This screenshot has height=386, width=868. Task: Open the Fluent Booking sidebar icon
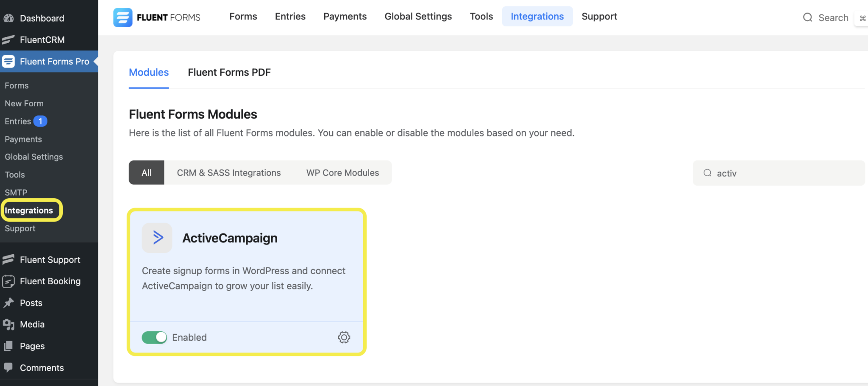(x=8, y=281)
